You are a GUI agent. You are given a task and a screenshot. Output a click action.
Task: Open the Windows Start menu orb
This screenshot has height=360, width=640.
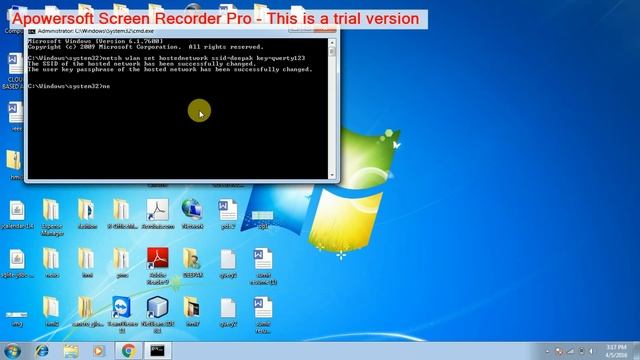point(12,351)
